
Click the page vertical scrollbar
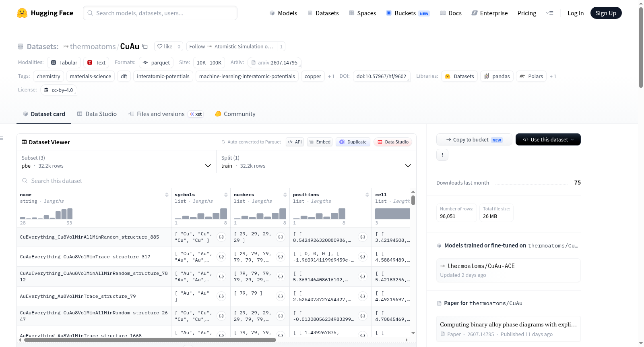(641, 48)
